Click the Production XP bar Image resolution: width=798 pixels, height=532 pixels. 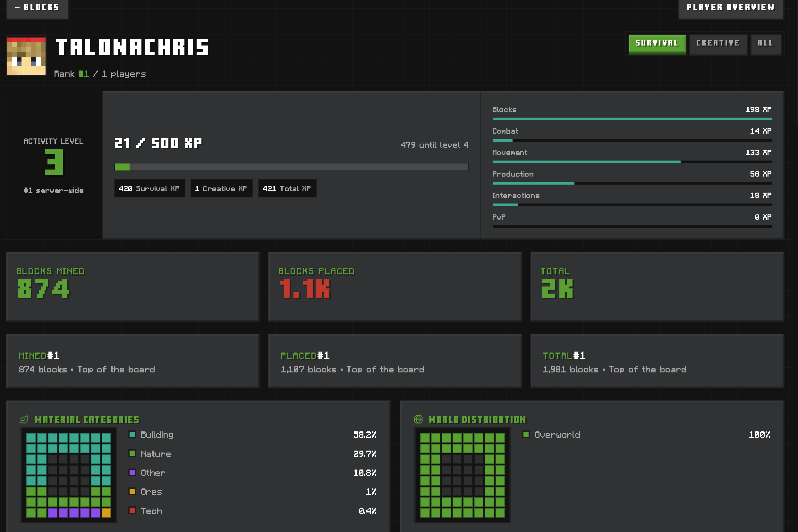632,184
